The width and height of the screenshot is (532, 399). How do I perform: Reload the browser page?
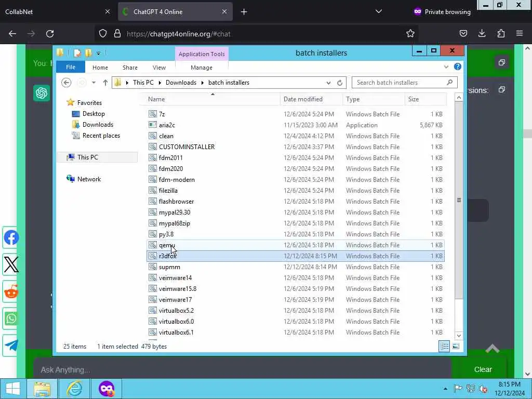(x=50, y=34)
